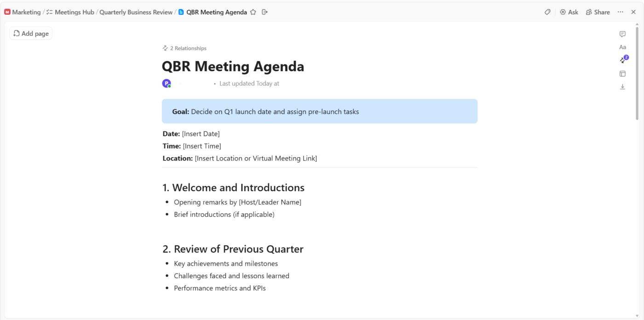Launch Ask AI from the top bar

pyautogui.click(x=569, y=12)
